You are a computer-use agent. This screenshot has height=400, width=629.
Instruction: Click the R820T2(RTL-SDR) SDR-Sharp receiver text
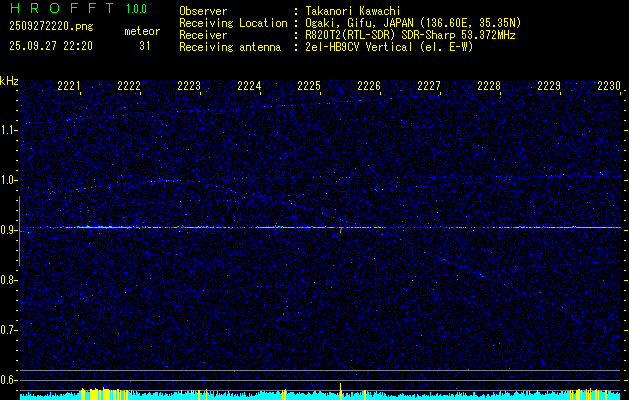point(410,35)
